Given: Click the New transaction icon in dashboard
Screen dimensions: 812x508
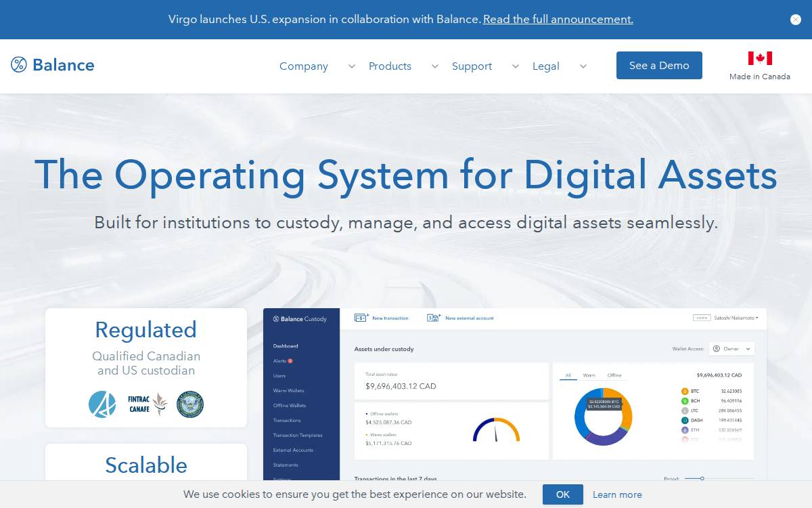Looking at the screenshot, I should pos(361,318).
